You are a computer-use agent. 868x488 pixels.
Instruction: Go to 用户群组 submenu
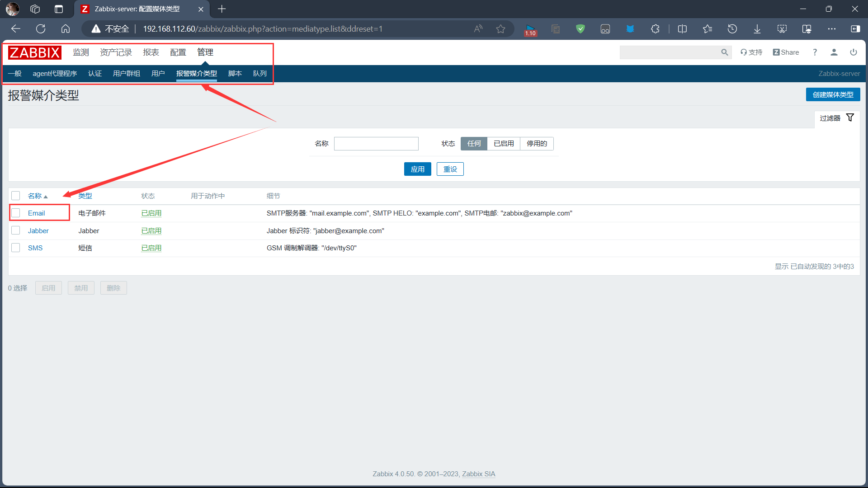pos(127,74)
